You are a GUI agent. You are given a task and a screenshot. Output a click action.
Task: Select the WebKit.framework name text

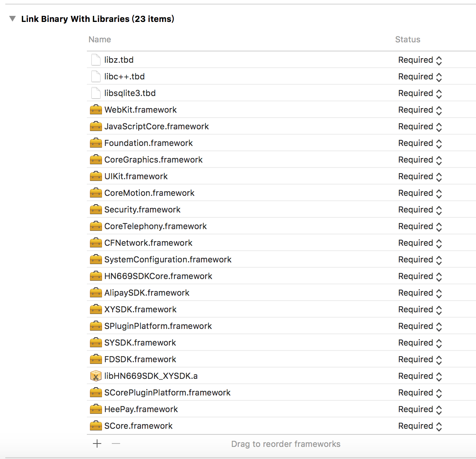tap(141, 110)
